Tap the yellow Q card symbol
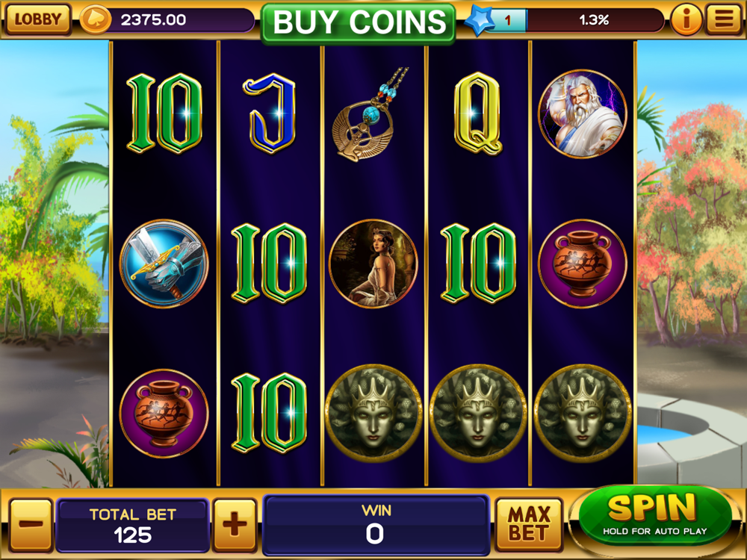Image resolution: width=747 pixels, height=560 pixels. (x=477, y=113)
